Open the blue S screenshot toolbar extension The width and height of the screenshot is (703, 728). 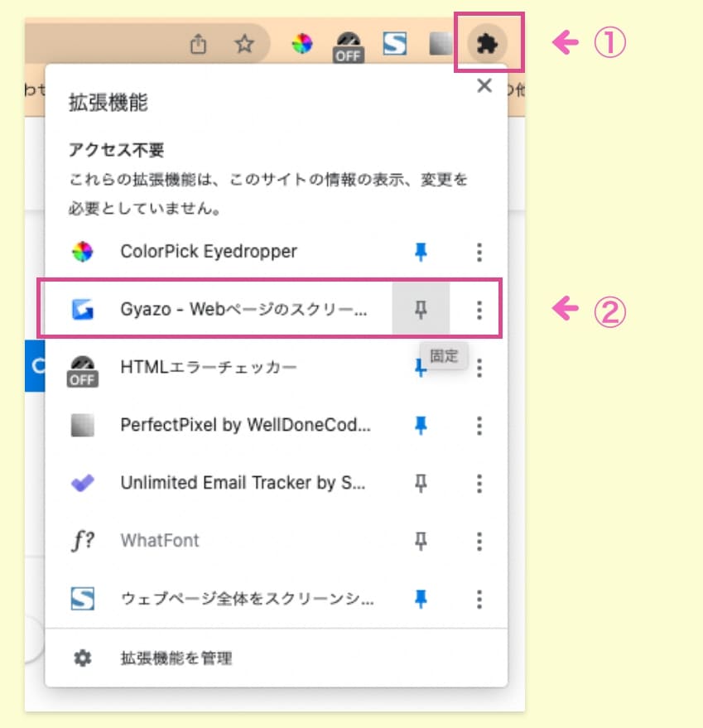click(x=395, y=44)
